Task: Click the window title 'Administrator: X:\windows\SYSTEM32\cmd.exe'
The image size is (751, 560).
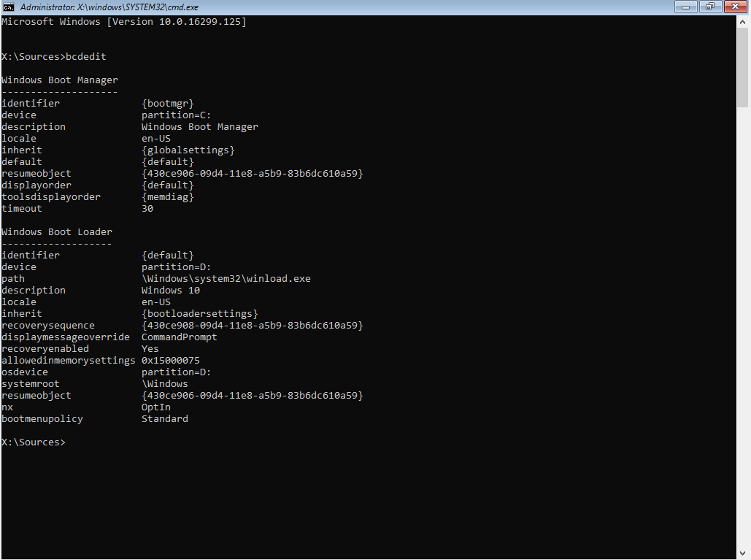Action: click(109, 7)
